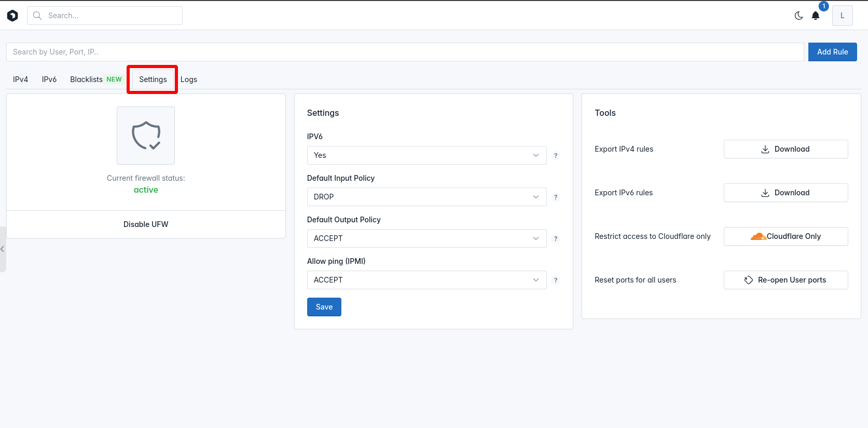Click Re-open User ports button

(x=786, y=280)
